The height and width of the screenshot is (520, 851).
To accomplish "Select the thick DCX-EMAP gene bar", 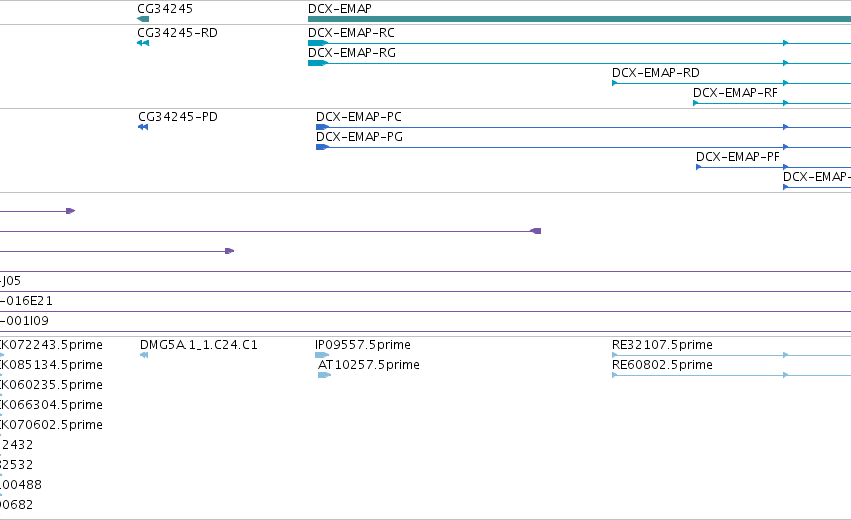I will tap(579, 19).
